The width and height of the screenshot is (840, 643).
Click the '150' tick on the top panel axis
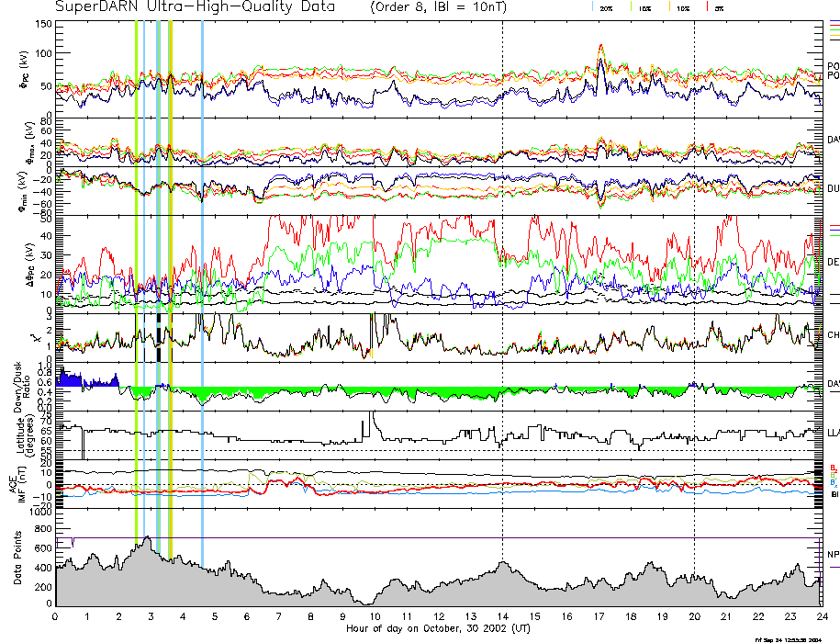coord(43,24)
